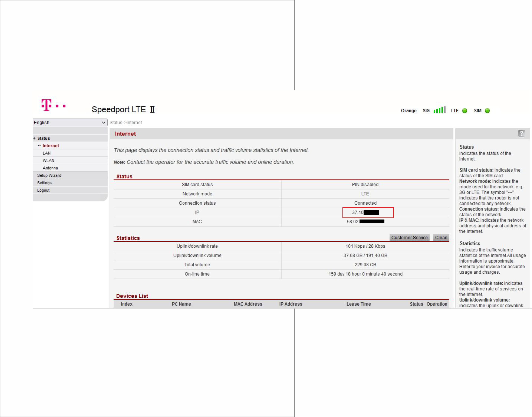The height and width of the screenshot is (417, 532).
Task: Click the arrow icon beside Internet menu entry
Action: coord(39,145)
